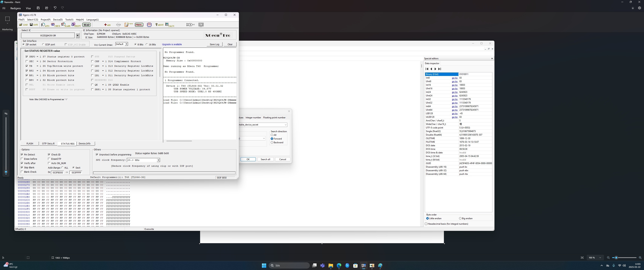Viewport: 644px width, 270px height.
Task: Open the Device(D) menu
Action: (58, 19)
